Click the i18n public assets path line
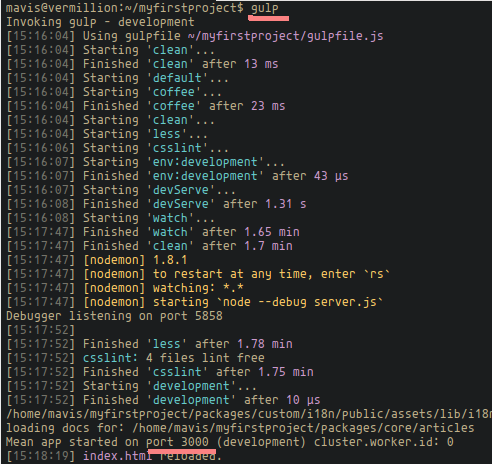This screenshot has width=492, height=464. coord(249,414)
